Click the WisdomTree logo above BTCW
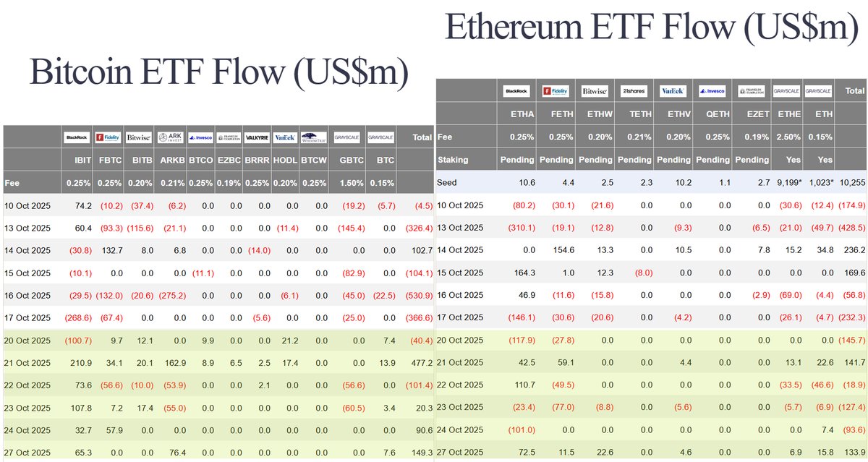868x462 pixels. [x=314, y=137]
